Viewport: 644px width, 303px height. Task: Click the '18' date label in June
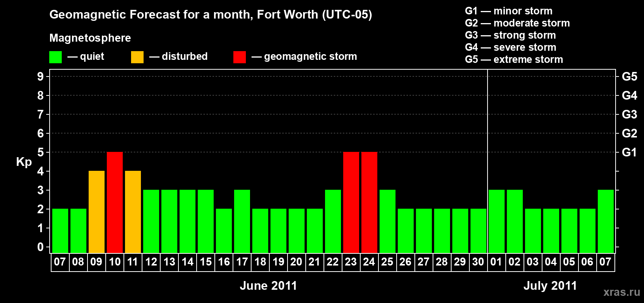[x=260, y=262]
